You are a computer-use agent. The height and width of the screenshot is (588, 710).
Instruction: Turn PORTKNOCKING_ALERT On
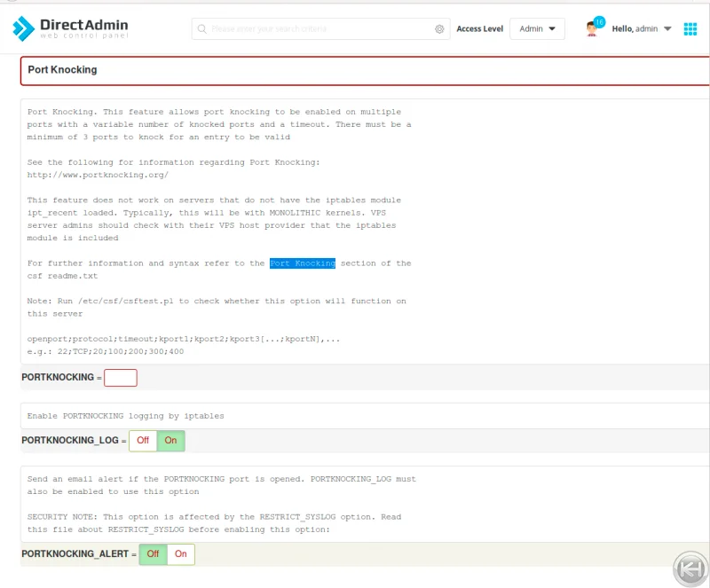click(x=181, y=554)
